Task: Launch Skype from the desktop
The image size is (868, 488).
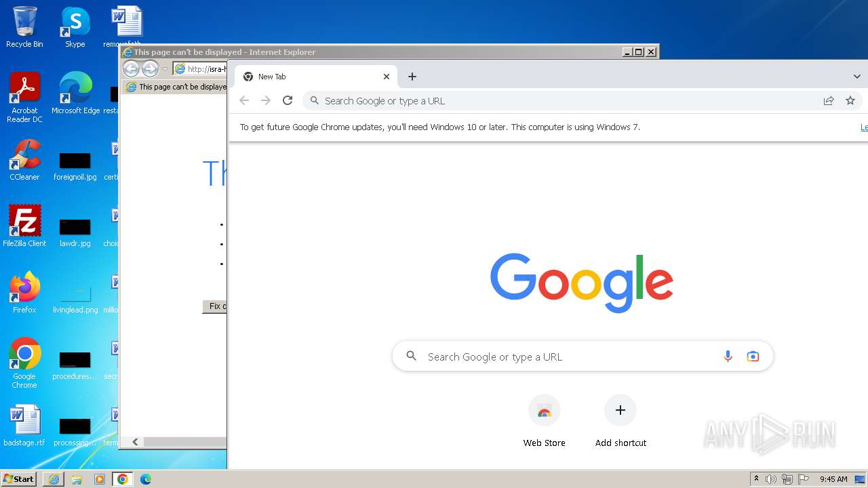Action: 75,27
